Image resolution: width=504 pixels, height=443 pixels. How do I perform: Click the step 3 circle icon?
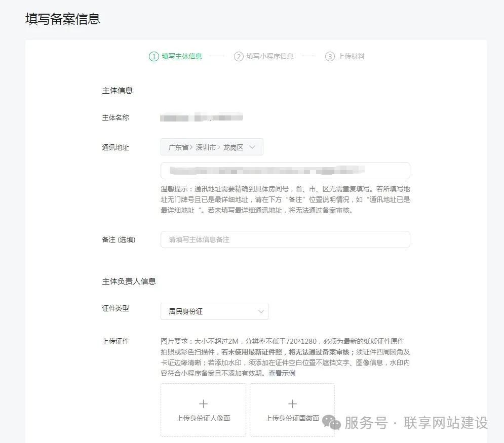329,56
